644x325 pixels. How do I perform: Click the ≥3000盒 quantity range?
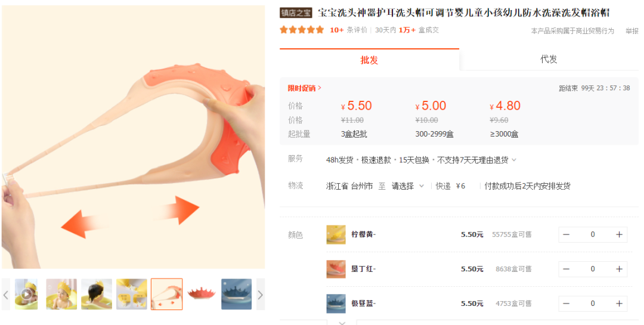504,134
